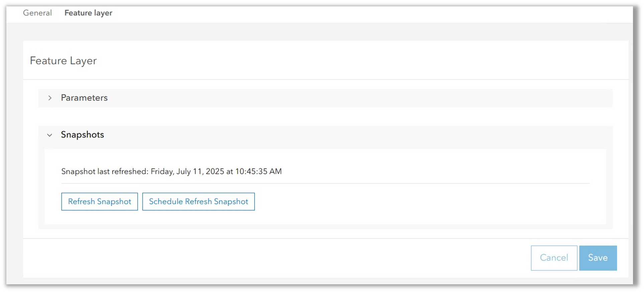This screenshot has height=292, width=644.
Task: Save the feature layer settings
Action: tap(598, 258)
